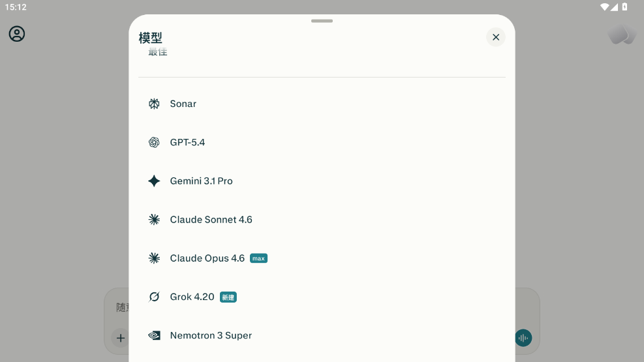Viewport: 644px width, 362px height.
Task: Tap the Sonar model icon
Action: [x=154, y=104]
